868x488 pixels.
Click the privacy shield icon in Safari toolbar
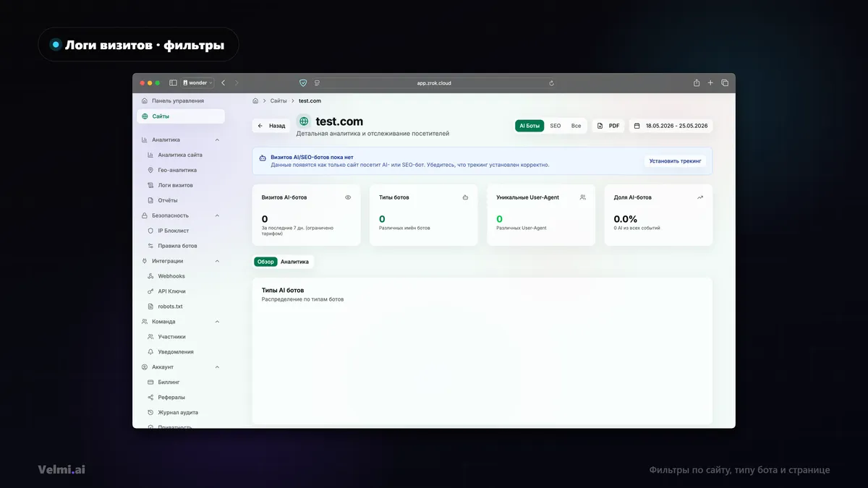303,83
